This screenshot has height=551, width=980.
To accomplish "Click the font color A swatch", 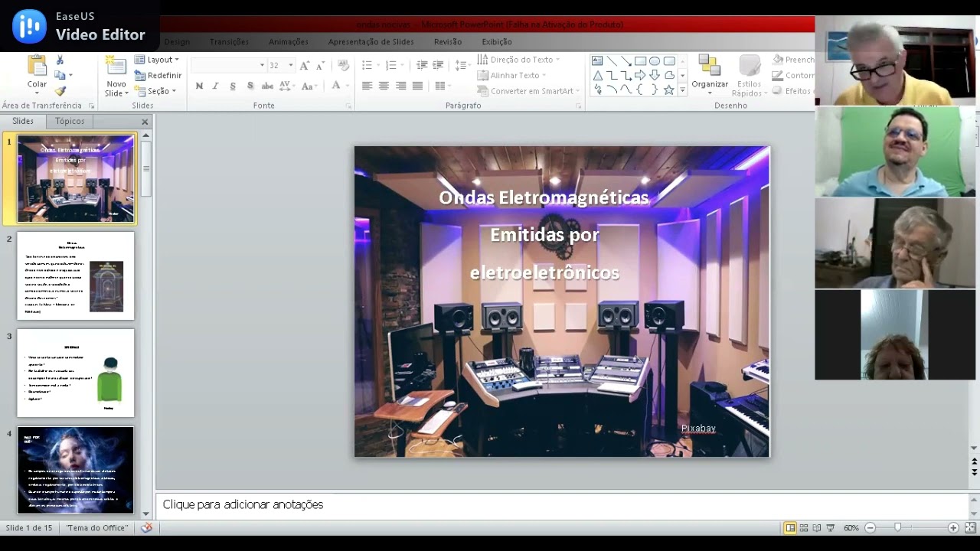I will coord(335,86).
